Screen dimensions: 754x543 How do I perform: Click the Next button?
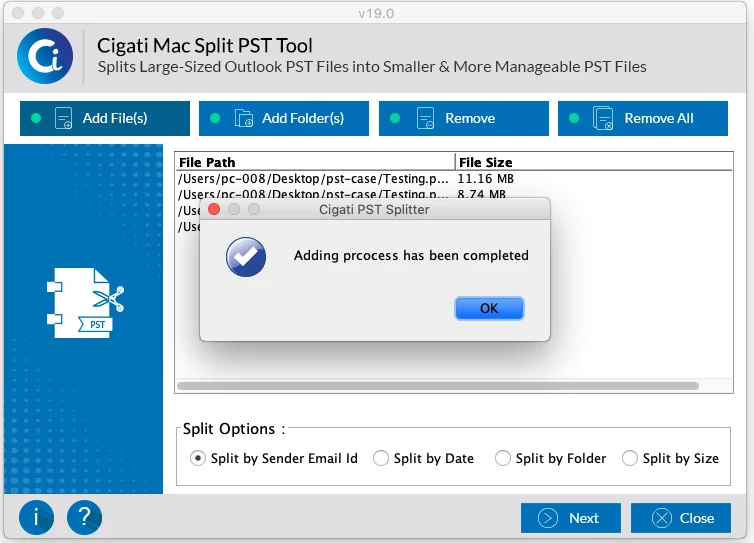click(571, 518)
